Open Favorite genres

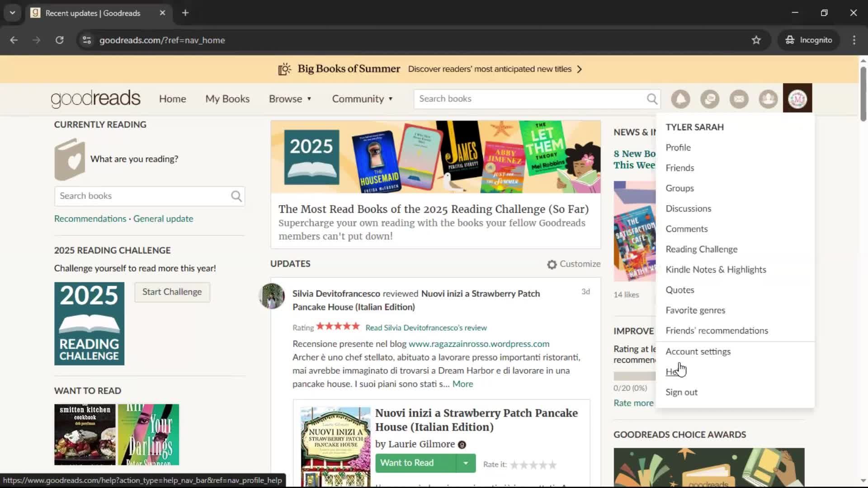[x=695, y=310]
